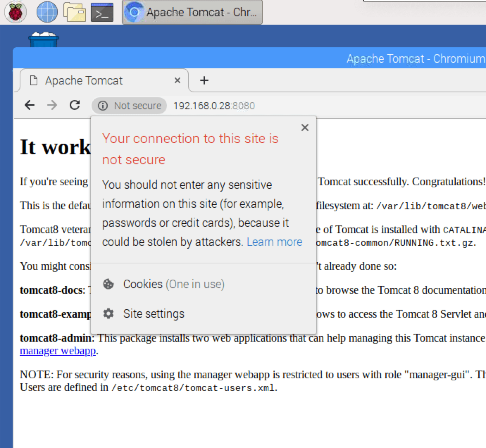Click the browser address bar
Image resolution: width=486 pixels, height=448 pixels.
(214, 105)
